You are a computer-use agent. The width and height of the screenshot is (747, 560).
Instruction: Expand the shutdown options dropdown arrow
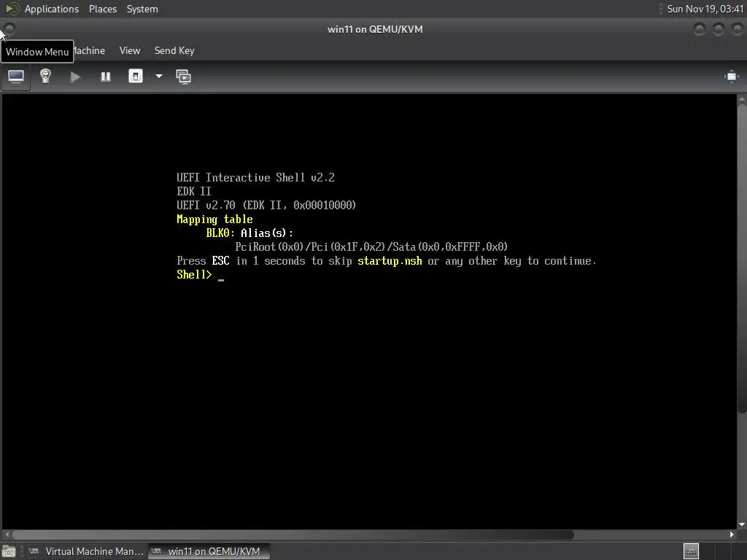pyautogui.click(x=158, y=76)
